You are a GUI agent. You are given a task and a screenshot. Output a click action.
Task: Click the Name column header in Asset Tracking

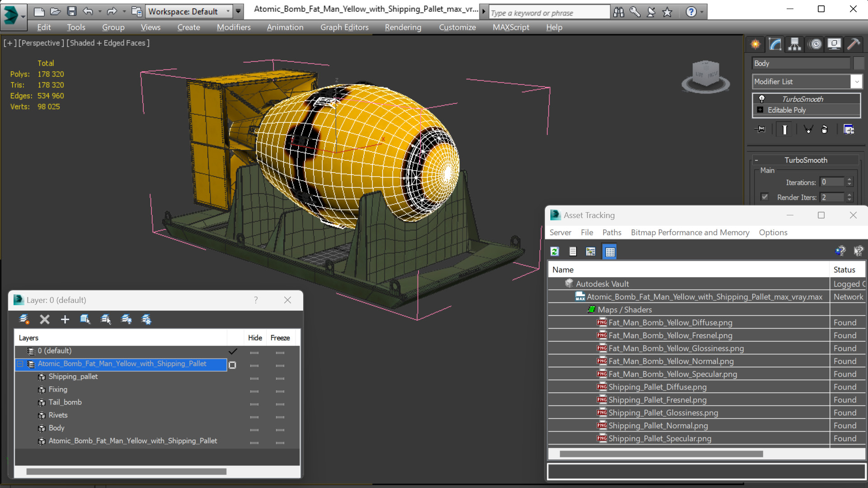[689, 270]
